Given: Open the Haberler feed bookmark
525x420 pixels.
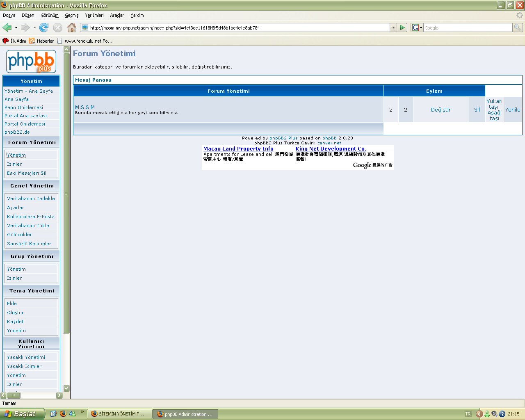Looking at the screenshot, I should coord(41,41).
